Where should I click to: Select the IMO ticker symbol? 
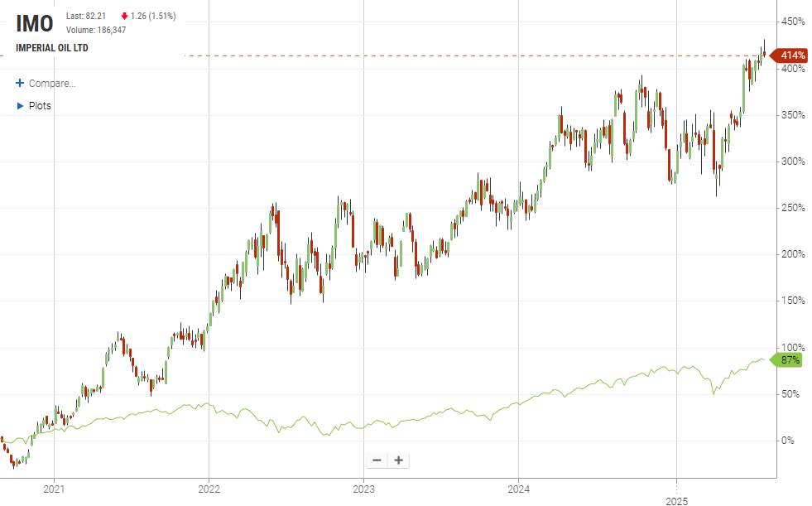click(x=35, y=24)
